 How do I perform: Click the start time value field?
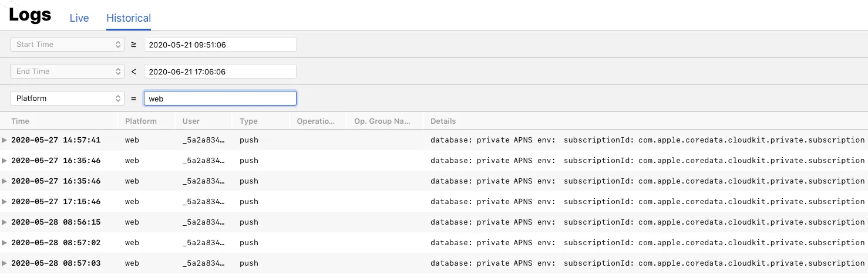220,45
